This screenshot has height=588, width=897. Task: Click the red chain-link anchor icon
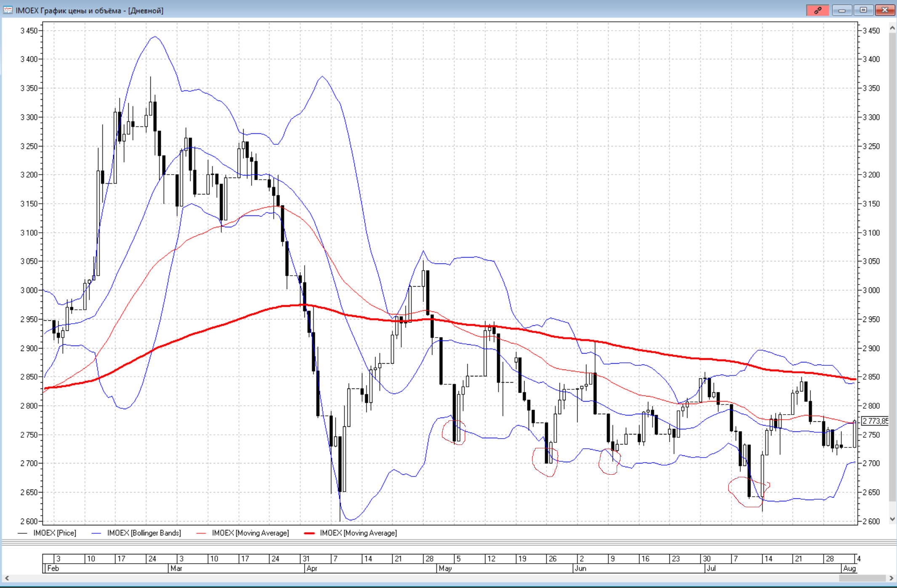click(817, 10)
